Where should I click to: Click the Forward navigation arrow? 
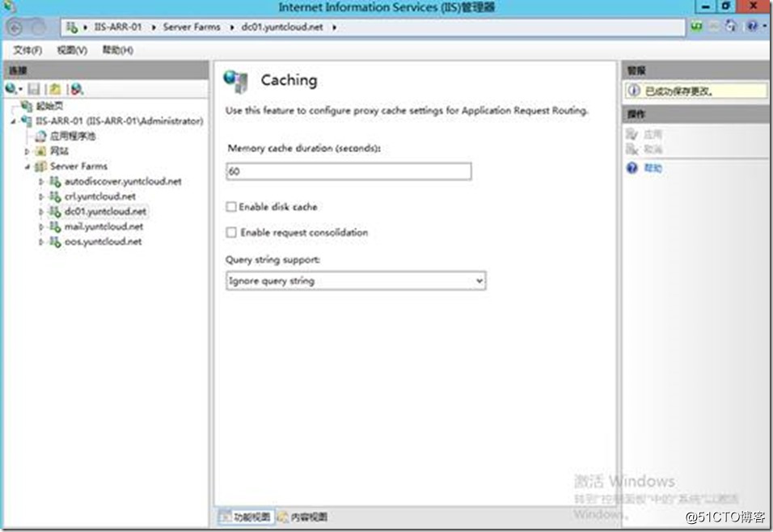coord(38,28)
